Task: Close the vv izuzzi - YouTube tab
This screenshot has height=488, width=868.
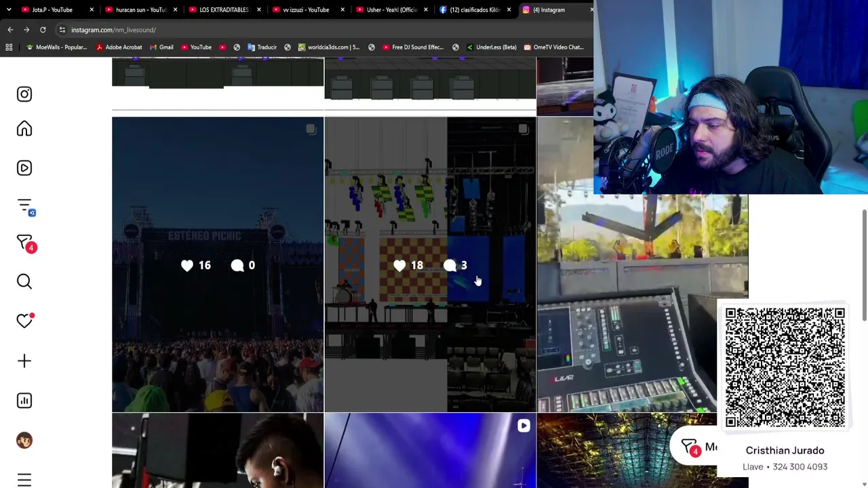Action: (x=342, y=10)
